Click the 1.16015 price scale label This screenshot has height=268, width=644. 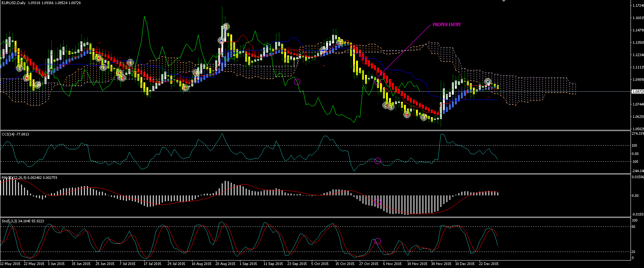[x=638, y=18]
